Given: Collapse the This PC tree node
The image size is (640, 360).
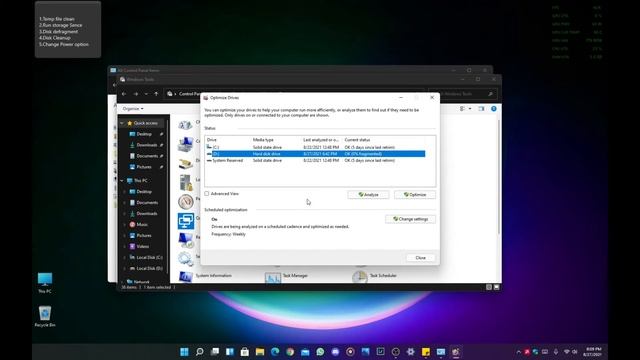Looking at the screenshot, I should coord(122,180).
